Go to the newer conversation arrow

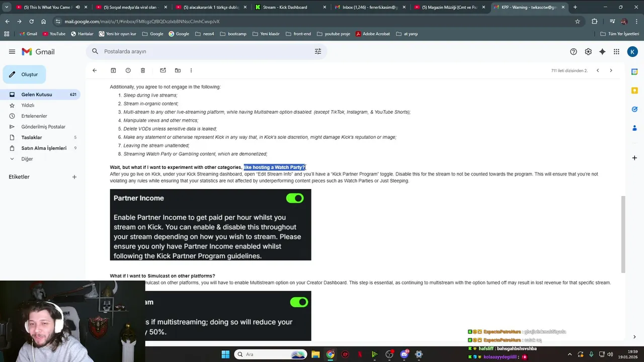pos(598,70)
